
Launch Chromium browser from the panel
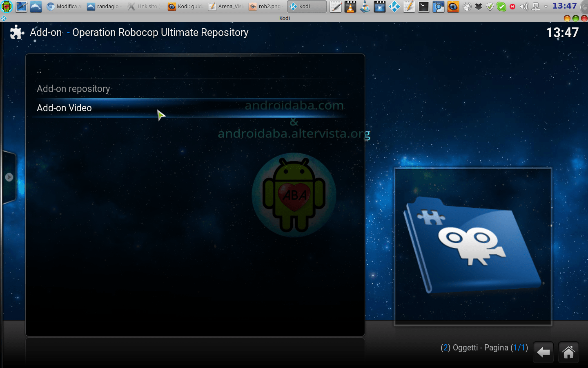[x=439, y=7]
